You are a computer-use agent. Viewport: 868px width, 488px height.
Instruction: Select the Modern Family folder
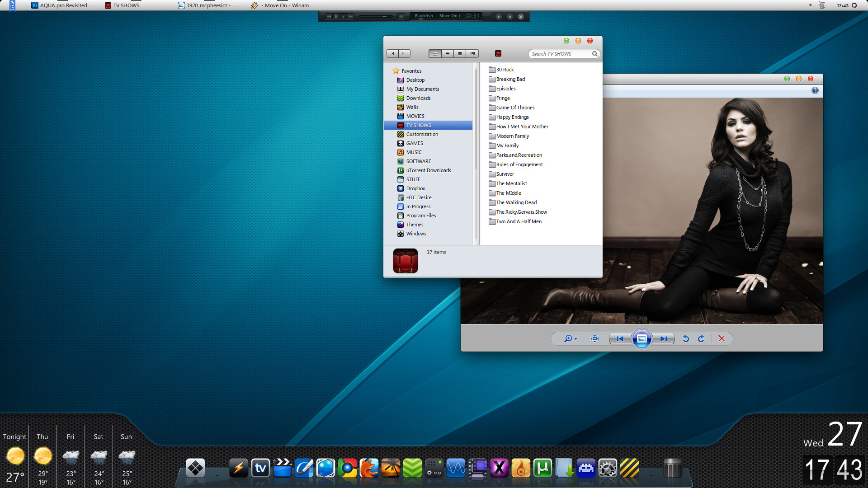(x=509, y=136)
